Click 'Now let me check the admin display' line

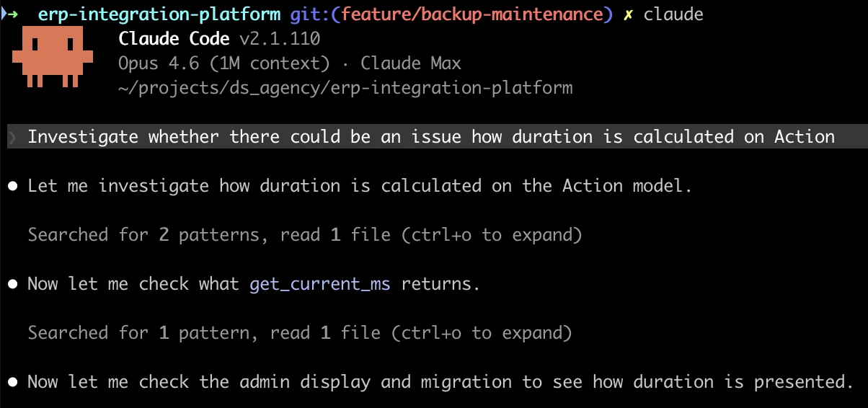(x=440, y=382)
